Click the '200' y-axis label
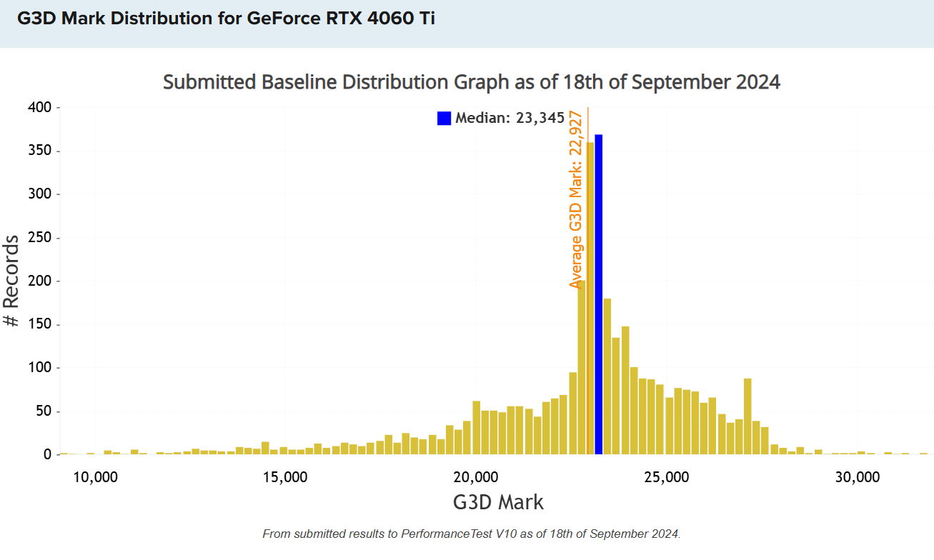 pos(40,281)
